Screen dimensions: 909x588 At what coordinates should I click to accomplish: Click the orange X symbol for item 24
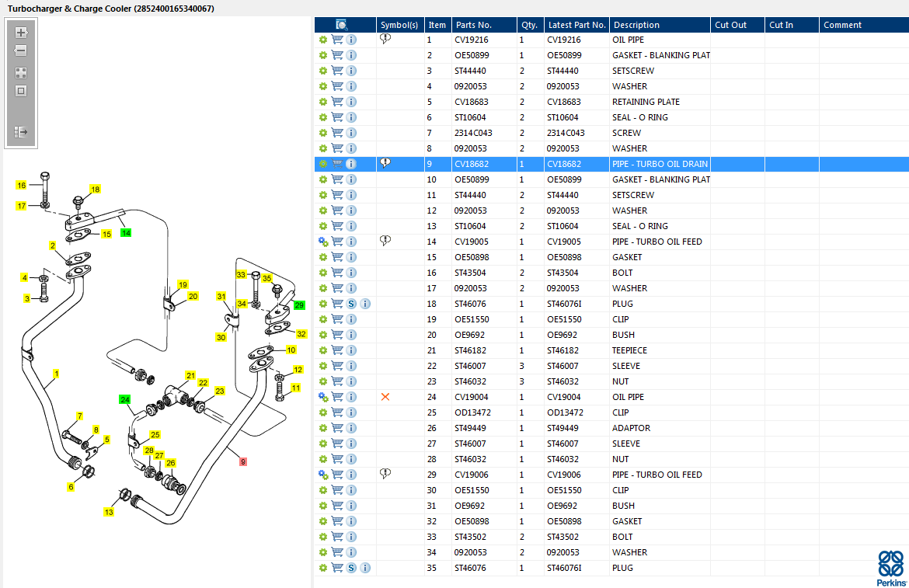click(385, 397)
